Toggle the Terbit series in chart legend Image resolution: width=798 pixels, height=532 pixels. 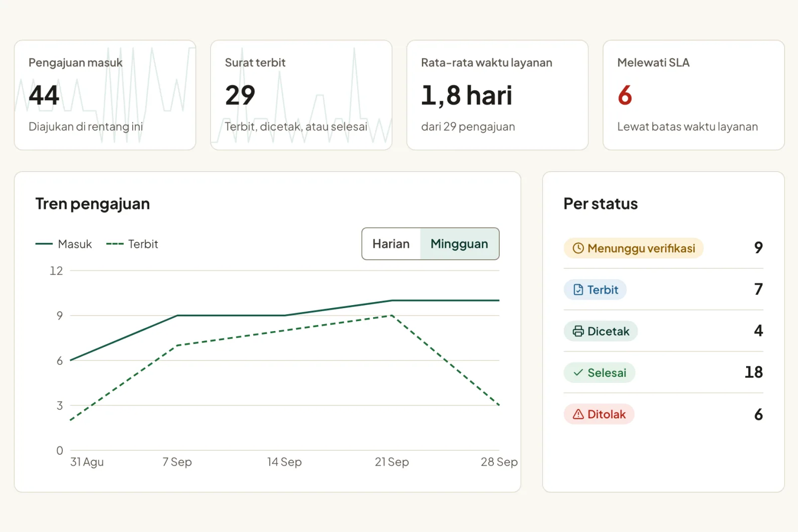pyautogui.click(x=132, y=244)
